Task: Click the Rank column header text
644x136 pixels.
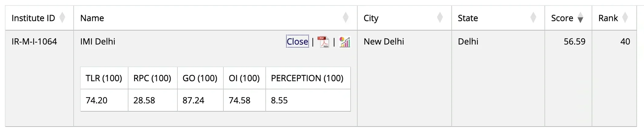Action: (608, 18)
